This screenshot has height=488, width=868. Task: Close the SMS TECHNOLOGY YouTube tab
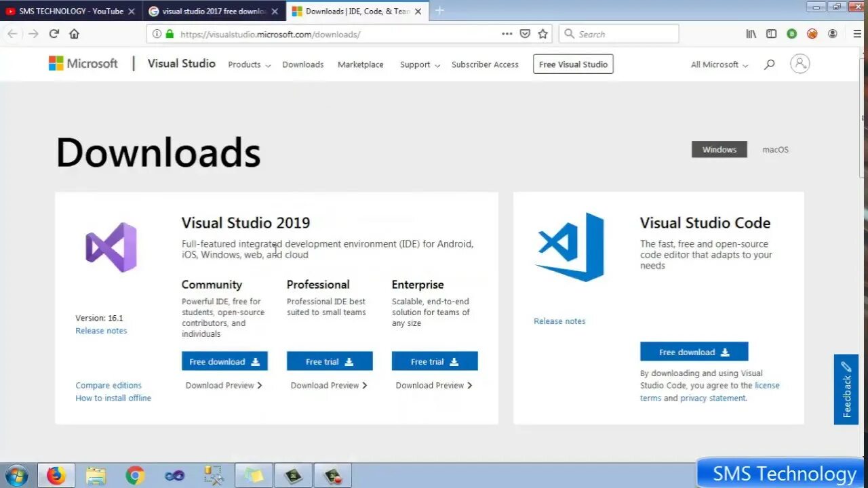(132, 12)
